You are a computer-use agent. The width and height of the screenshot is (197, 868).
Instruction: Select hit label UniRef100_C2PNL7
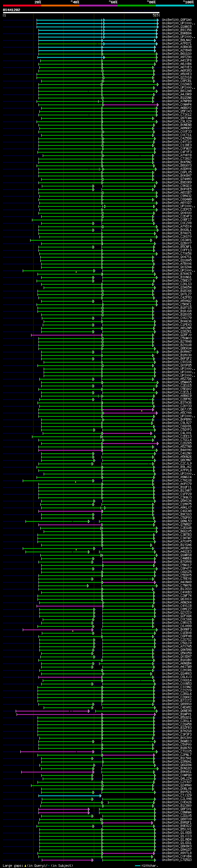(177, 755)
